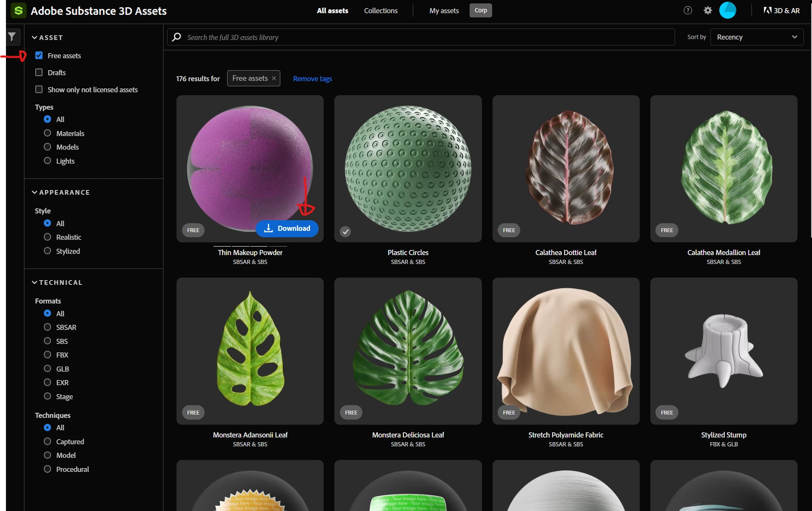Image resolution: width=812 pixels, height=511 pixels.
Task: Open Plastic Circles sphere thumbnail
Action: coord(408,169)
